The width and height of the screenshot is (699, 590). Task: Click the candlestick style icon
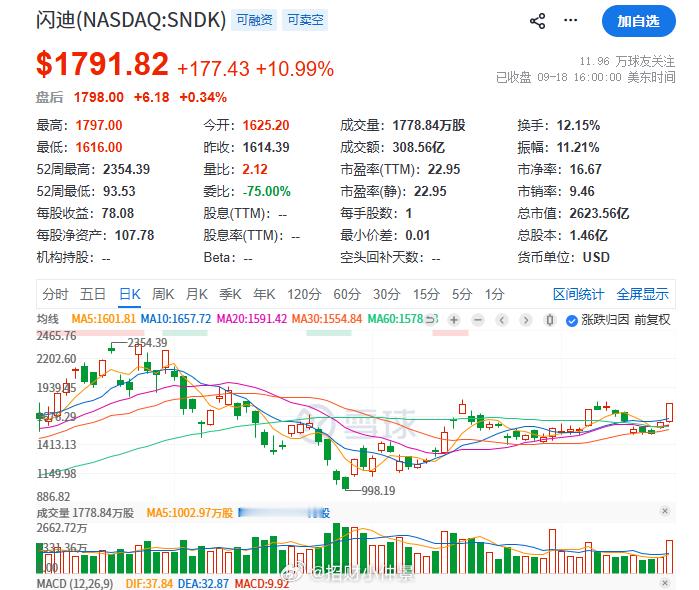point(550,320)
